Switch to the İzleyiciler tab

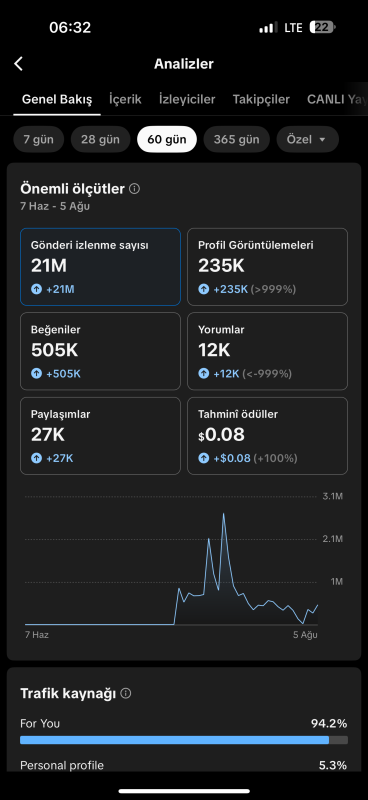click(x=187, y=99)
